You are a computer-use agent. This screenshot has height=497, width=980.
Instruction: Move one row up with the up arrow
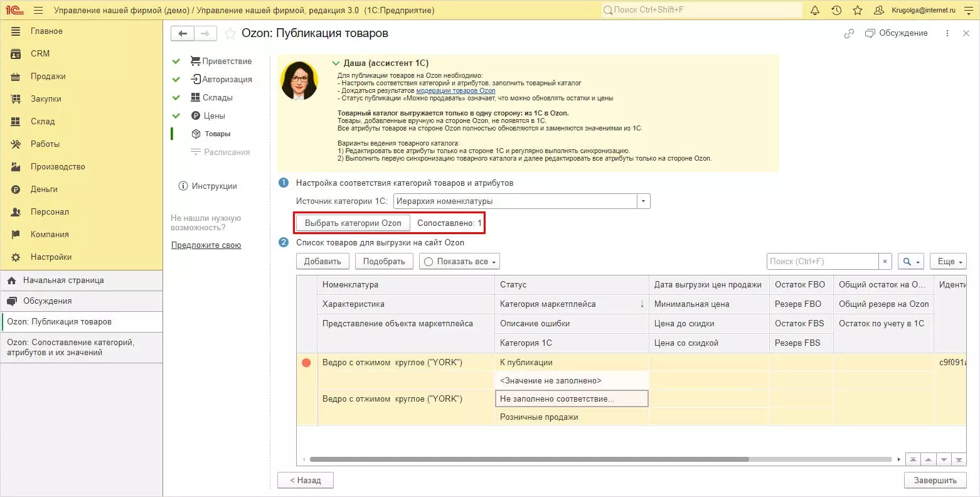pos(928,459)
